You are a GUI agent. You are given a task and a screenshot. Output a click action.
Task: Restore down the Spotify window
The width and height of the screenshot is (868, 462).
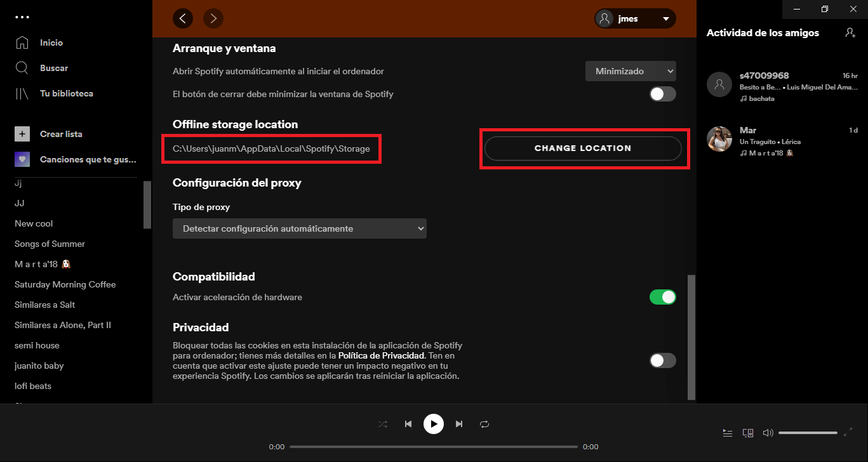[825, 9]
